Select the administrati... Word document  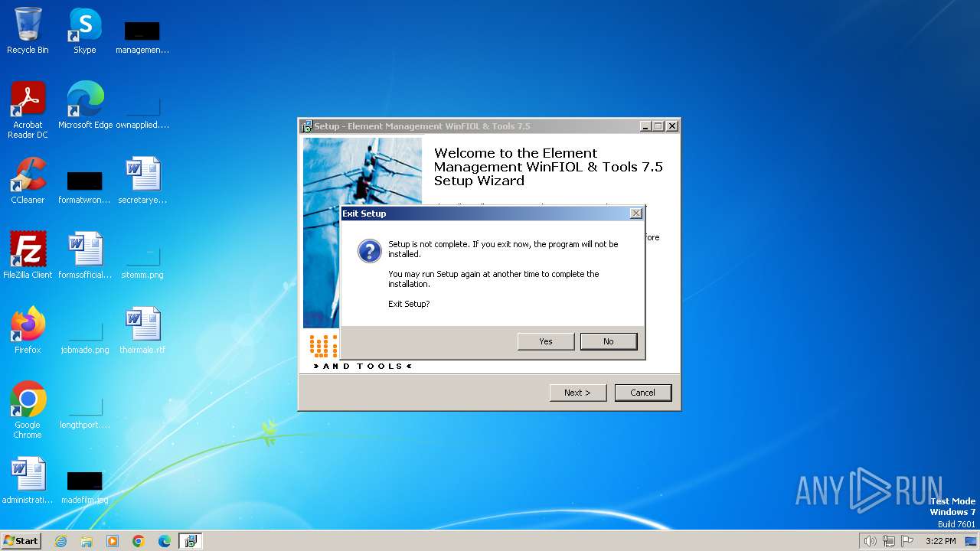click(28, 481)
